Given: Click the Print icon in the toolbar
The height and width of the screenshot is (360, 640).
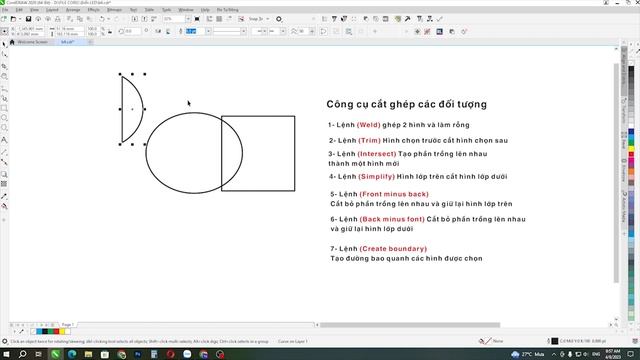Looking at the screenshot, I should [x=58, y=19].
